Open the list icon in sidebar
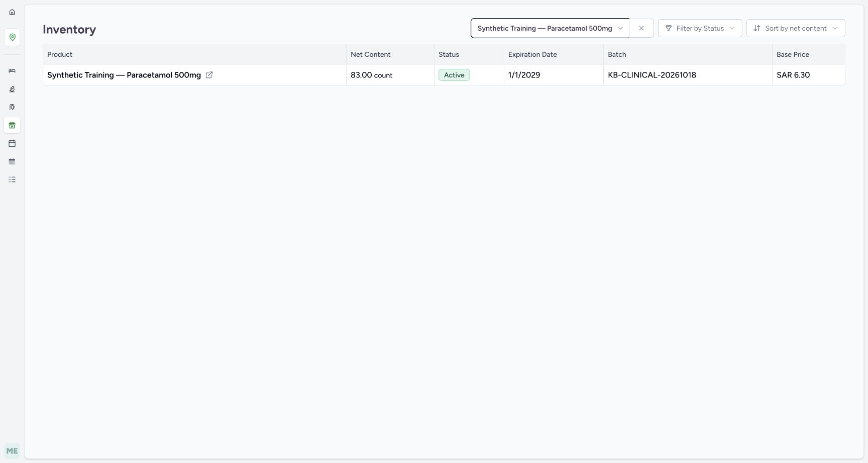The image size is (868, 463). (12, 179)
